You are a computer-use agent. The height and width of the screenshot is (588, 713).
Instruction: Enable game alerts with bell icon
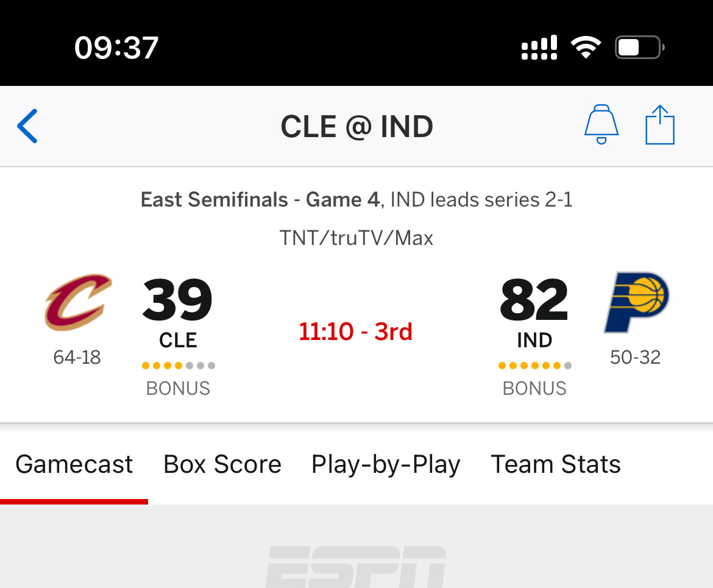point(601,124)
